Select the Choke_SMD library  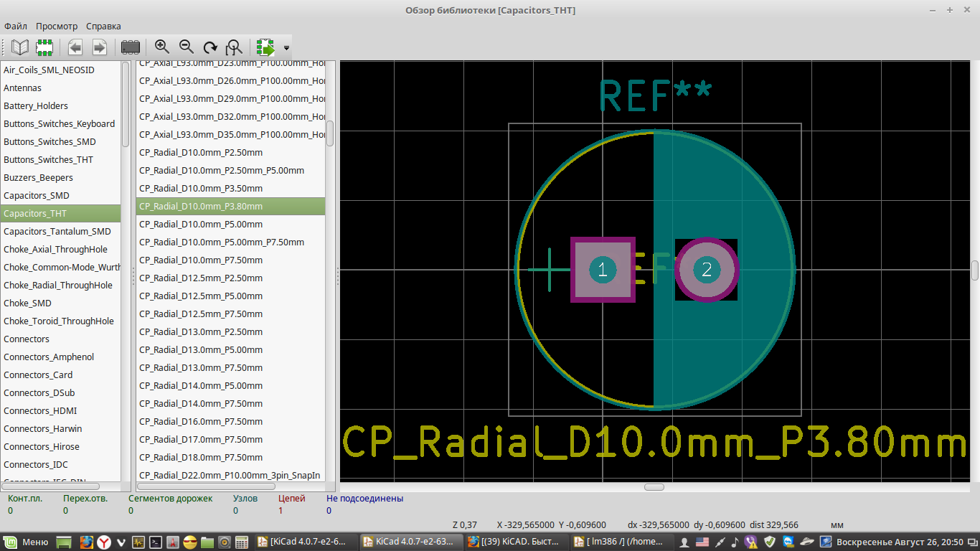[x=60, y=303]
